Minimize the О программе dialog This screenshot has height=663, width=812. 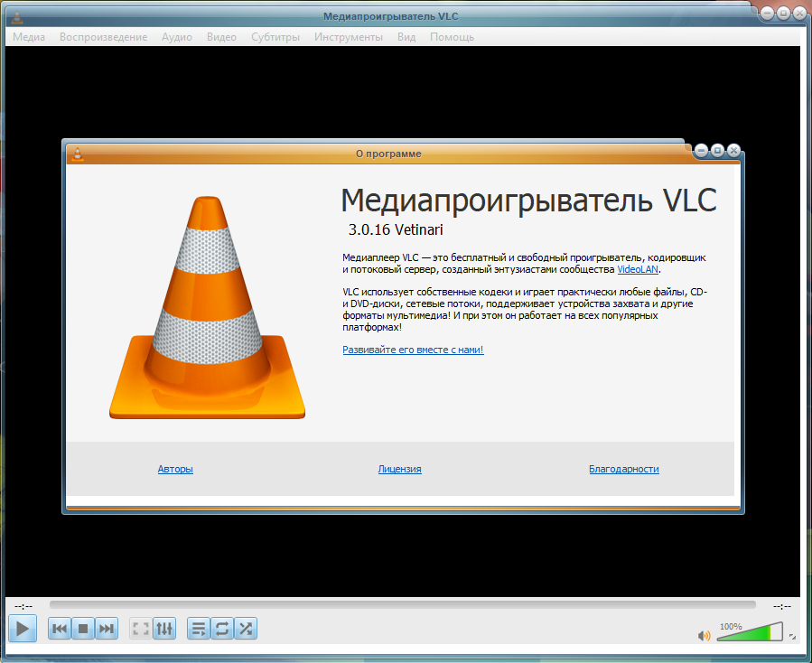(x=701, y=150)
